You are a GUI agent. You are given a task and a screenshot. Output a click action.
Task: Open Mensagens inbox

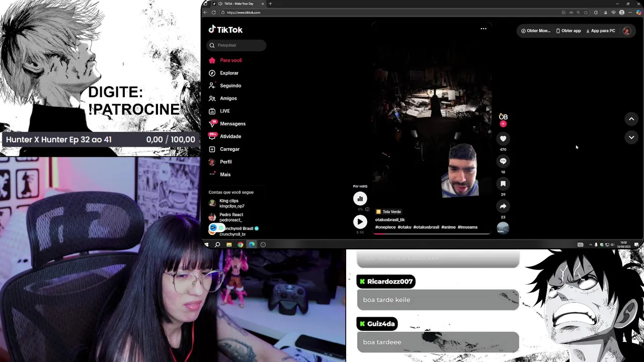[227, 124]
